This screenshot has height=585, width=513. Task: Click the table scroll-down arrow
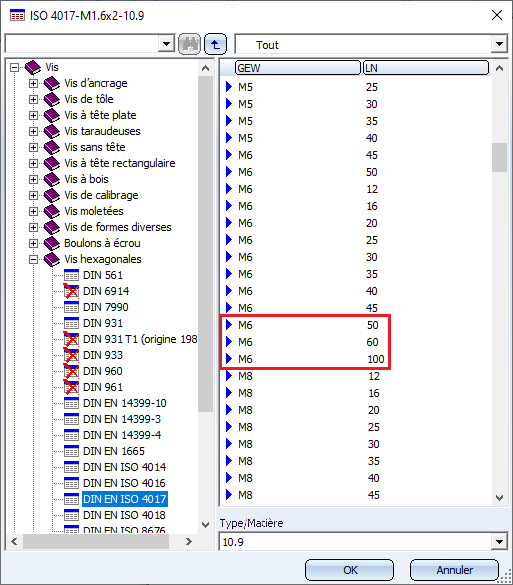(499, 498)
